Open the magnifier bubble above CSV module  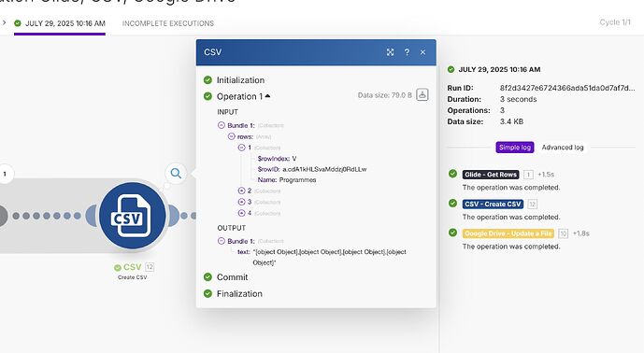click(176, 173)
